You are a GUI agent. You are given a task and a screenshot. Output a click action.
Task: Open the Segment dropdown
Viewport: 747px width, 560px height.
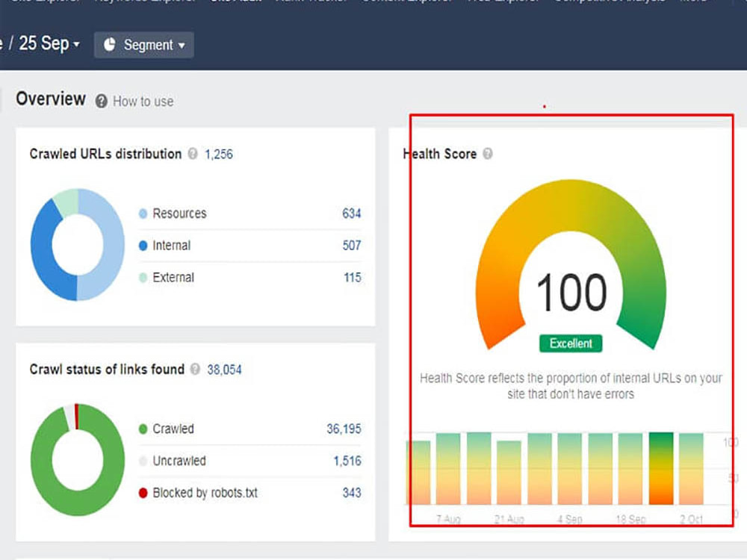(144, 45)
